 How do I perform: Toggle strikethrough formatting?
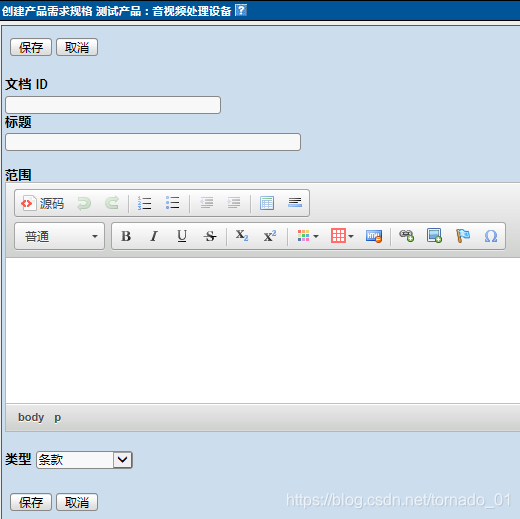(x=210, y=236)
